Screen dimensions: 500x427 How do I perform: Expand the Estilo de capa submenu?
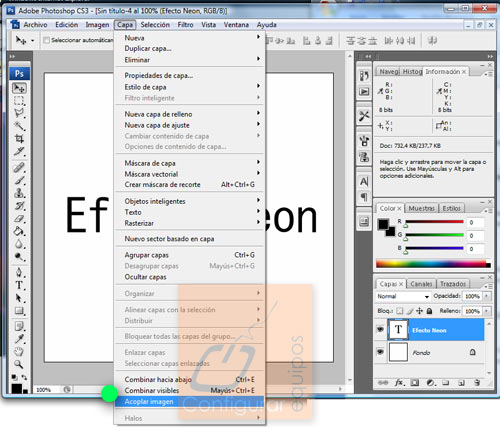(258, 86)
